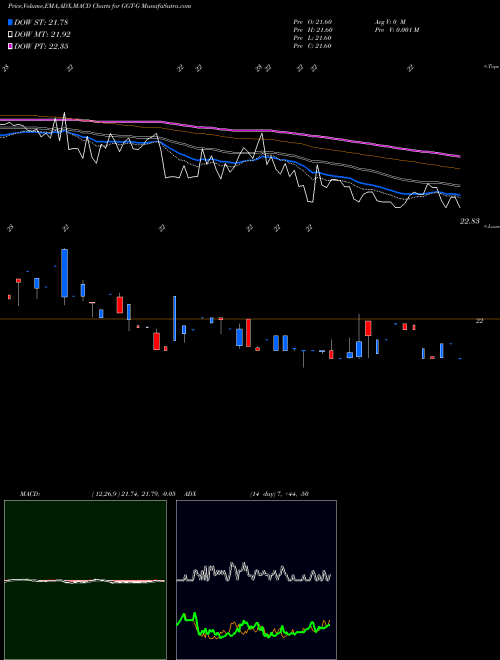Click the '<Lows' marker label
500x660 pixels.
(492, 226)
